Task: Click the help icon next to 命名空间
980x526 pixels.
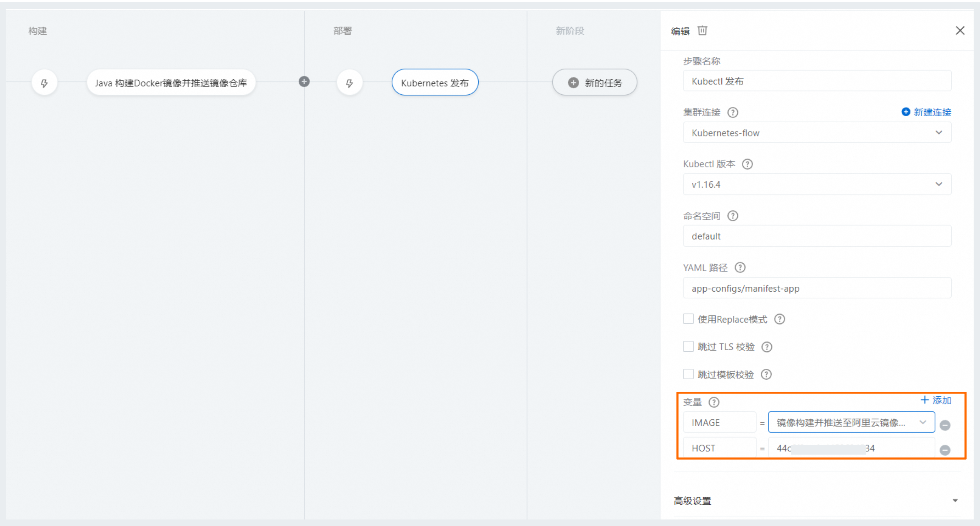Action: coord(733,216)
